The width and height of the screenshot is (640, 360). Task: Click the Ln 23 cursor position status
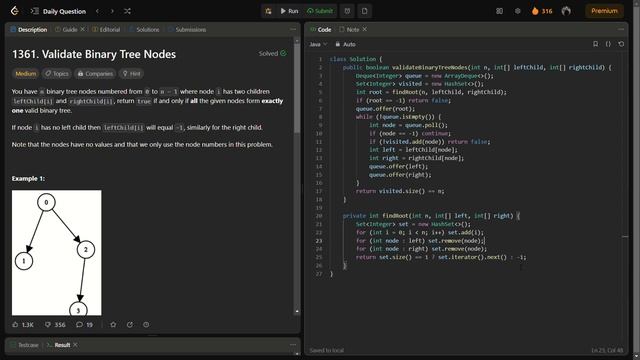607,350
